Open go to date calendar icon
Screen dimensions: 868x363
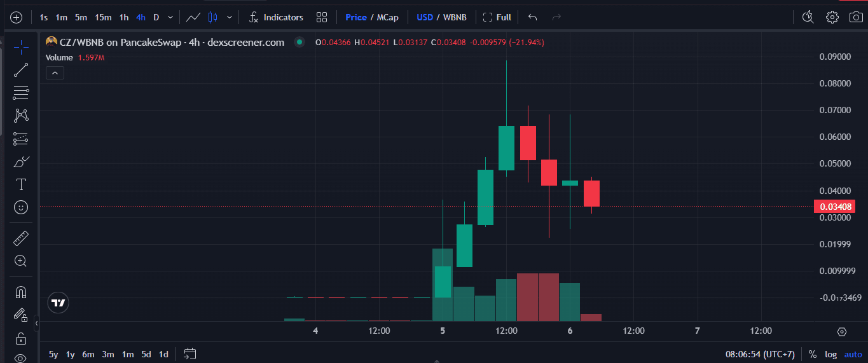coord(189,354)
